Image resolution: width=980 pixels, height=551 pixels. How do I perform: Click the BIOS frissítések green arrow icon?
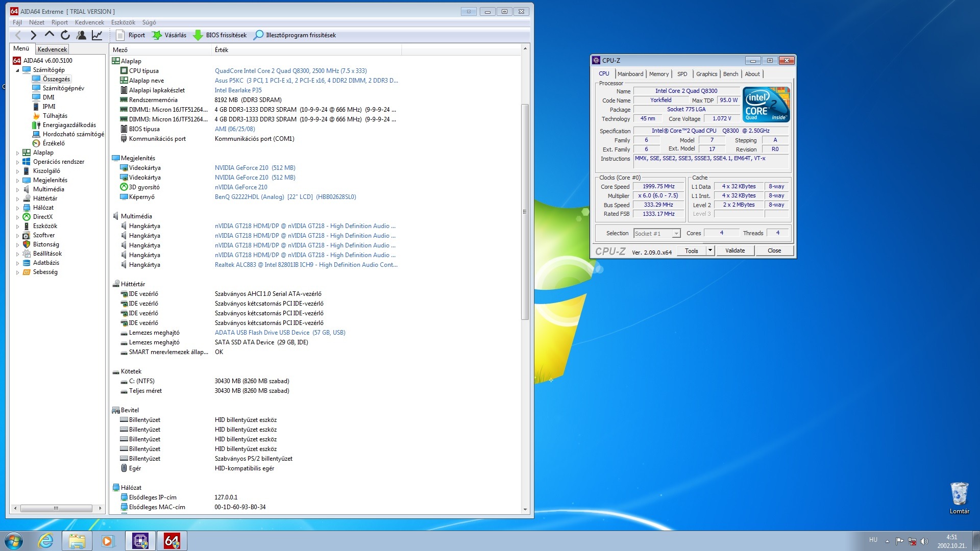(x=198, y=35)
